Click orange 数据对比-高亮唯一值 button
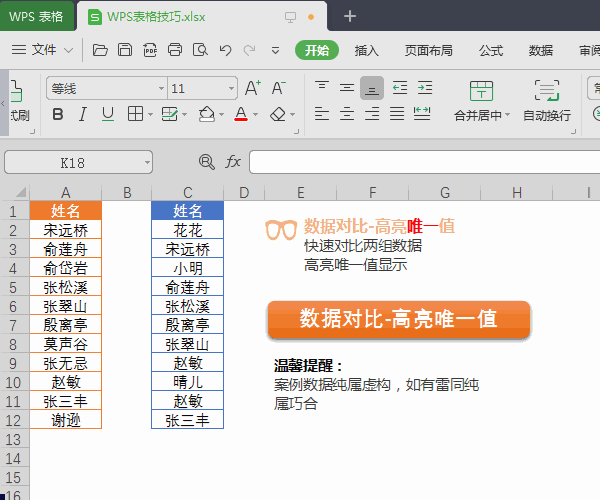Screen dimensions: 600x500 [x=398, y=319]
